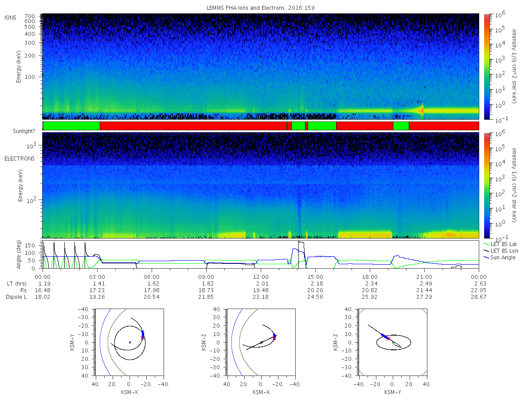Click the 'KSM-Y' label under third orbit plot
The width and height of the screenshot is (532, 399).
pyautogui.click(x=392, y=392)
